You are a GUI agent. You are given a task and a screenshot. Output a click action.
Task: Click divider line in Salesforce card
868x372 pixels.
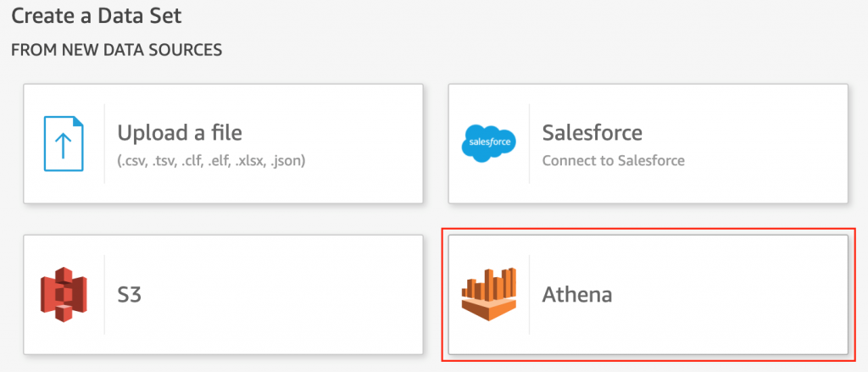pos(530,143)
